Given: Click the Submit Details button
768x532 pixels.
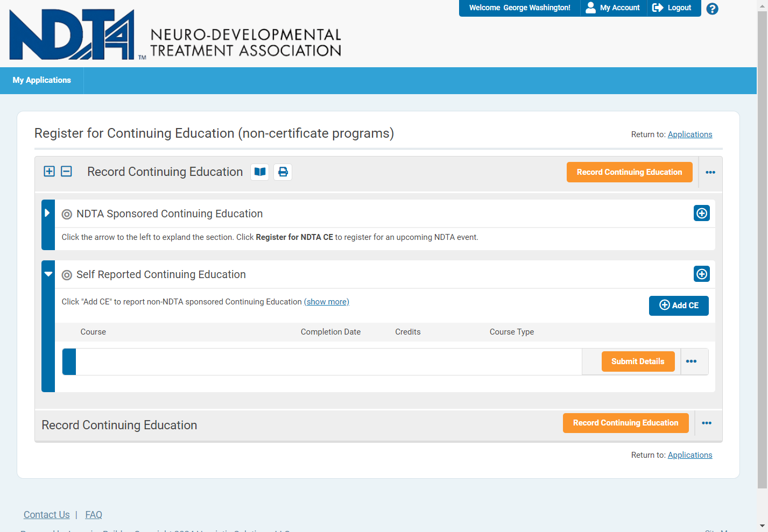Looking at the screenshot, I should [638, 361].
